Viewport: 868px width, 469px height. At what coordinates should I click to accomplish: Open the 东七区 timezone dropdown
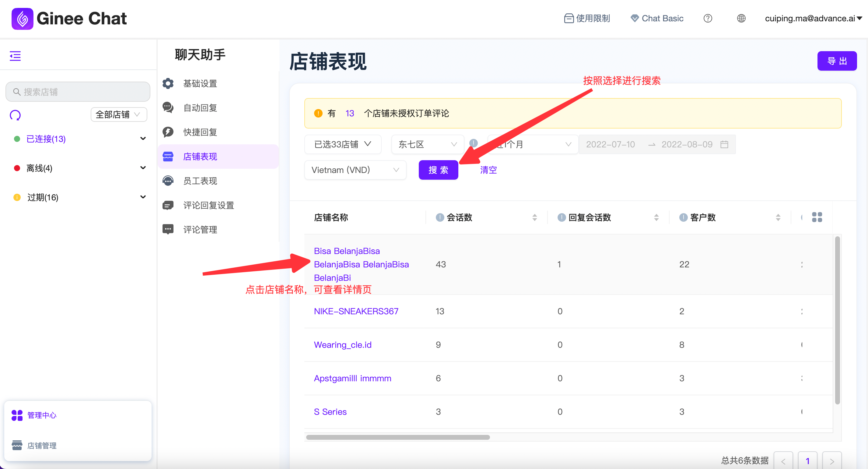pyautogui.click(x=428, y=144)
